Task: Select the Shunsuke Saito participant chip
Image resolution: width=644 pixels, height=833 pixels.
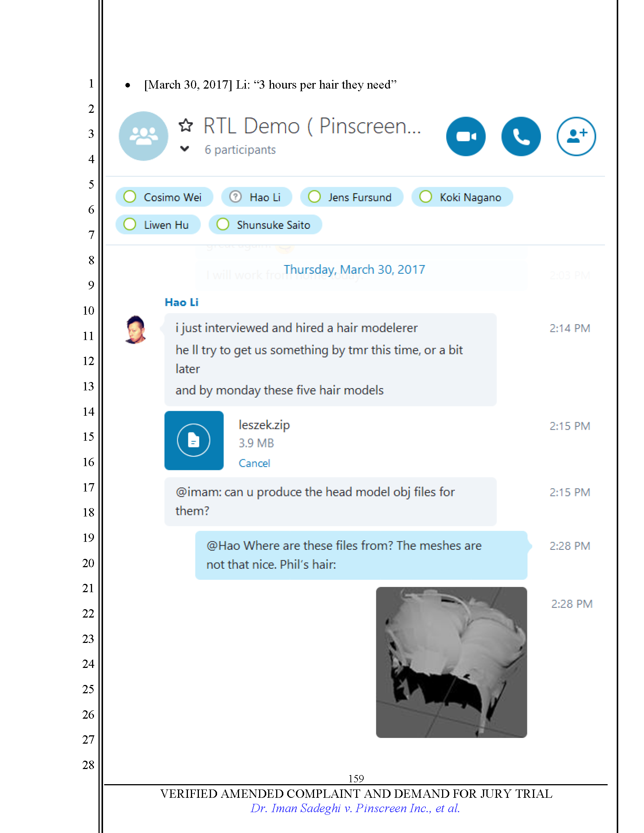Action: pyautogui.click(x=265, y=225)
